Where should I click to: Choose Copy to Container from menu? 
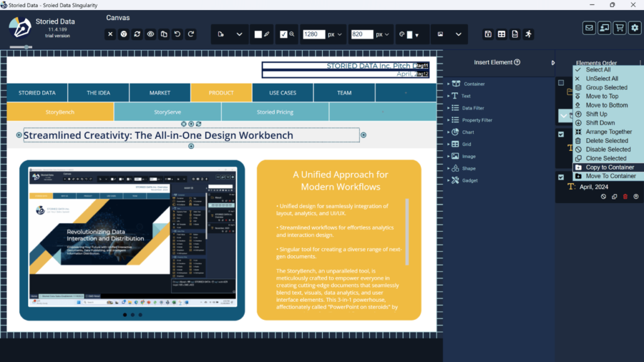(x=609, y=167)
